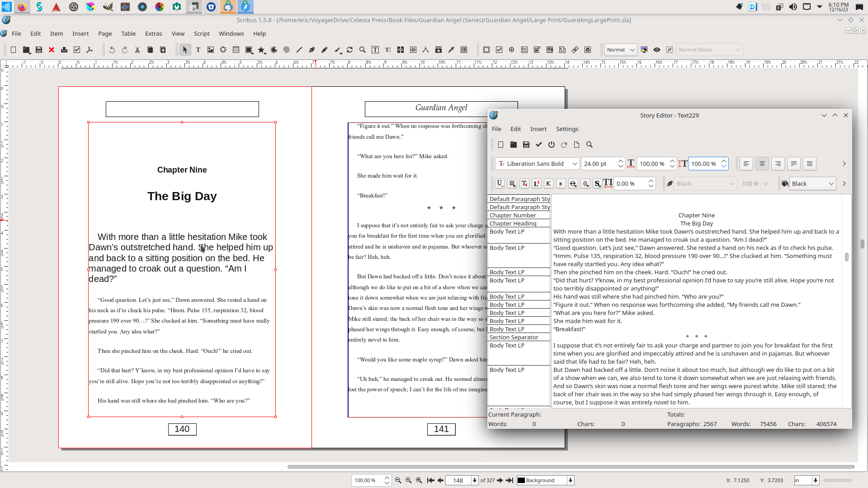Screen dimensions: 868x488
Task: Select the Bezier Curve pen tool
Action: (x=312, y=50)
